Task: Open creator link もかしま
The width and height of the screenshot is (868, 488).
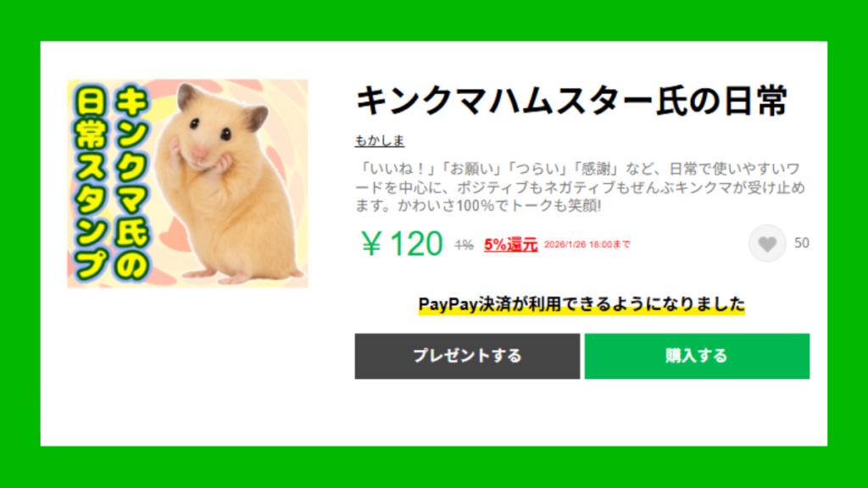Action: click(380, 141)
